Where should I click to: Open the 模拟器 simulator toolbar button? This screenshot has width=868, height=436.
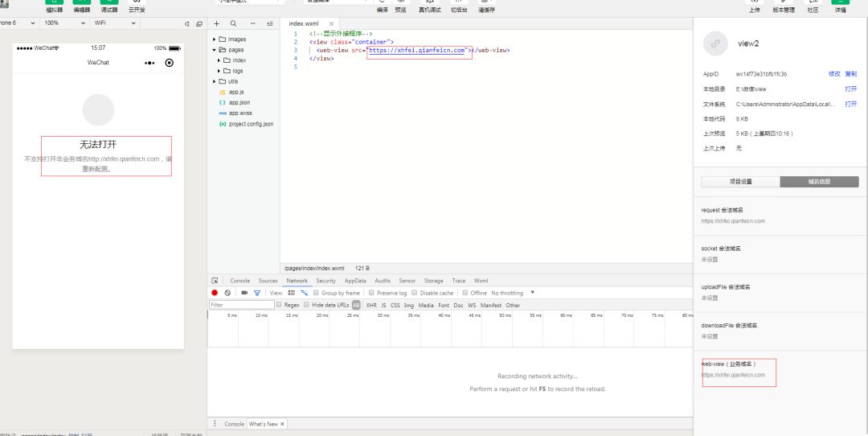54,6
